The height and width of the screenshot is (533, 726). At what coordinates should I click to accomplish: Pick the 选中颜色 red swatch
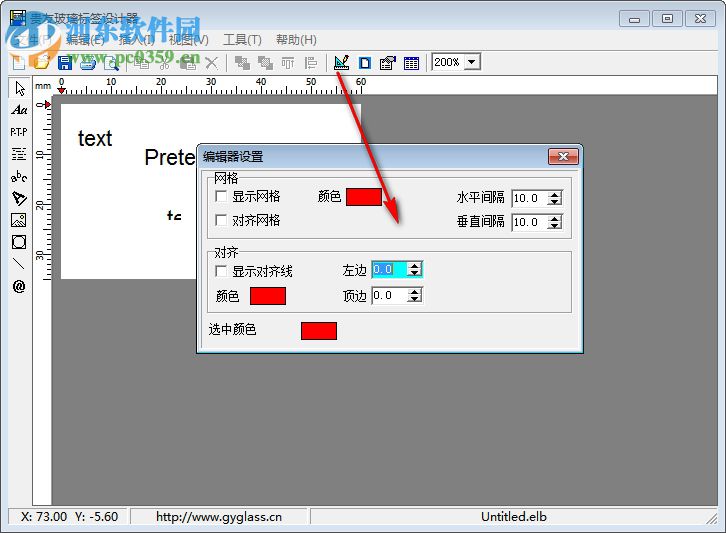(x=319, y=331)
